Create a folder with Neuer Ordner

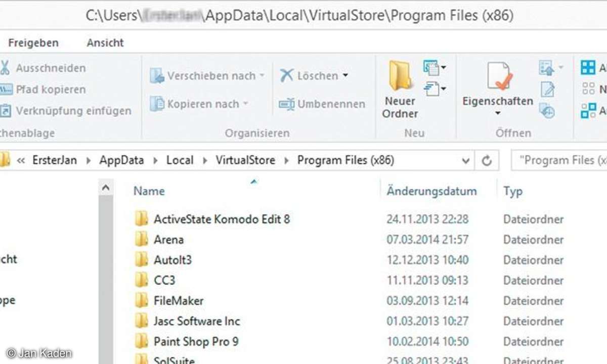(x=400, y=89)
